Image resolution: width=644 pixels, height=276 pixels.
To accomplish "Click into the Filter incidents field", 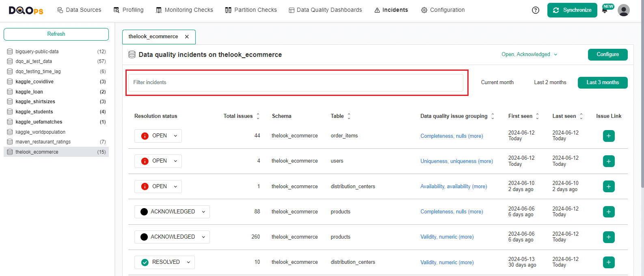I will coord(296,83).
